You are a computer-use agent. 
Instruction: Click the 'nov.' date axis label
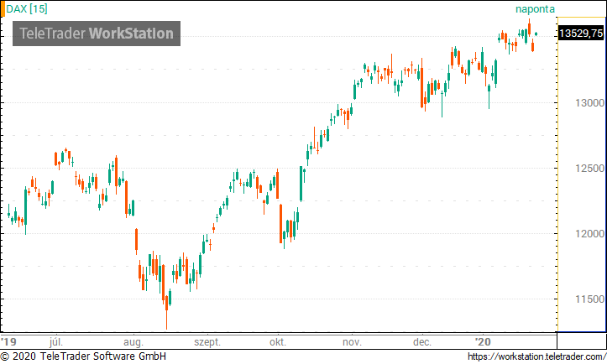352,342
